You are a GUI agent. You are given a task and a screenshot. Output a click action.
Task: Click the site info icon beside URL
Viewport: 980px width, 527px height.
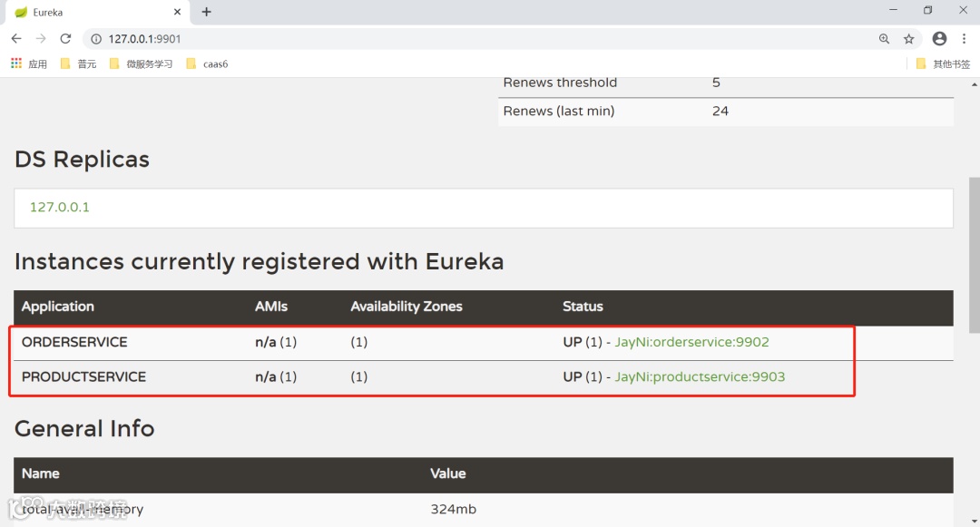(96, 39)
